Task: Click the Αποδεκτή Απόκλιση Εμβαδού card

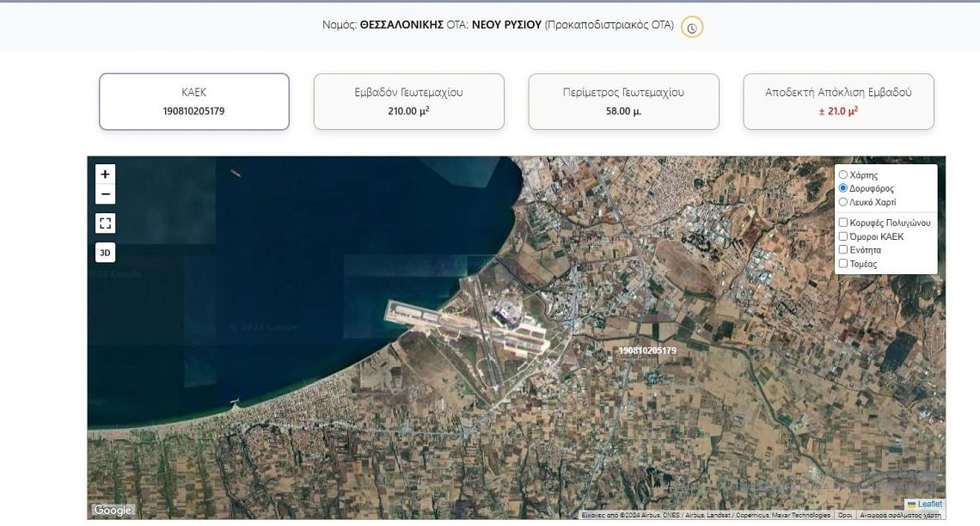Action: (838, 101)
